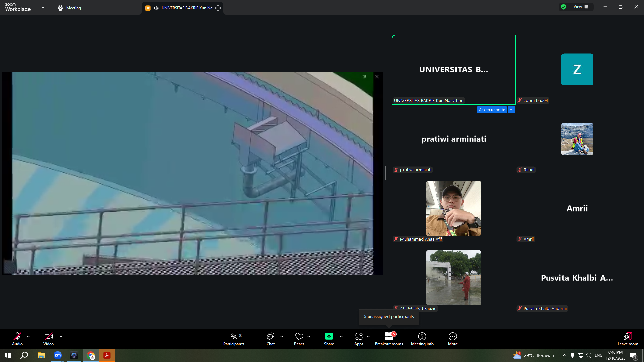Leave the breakout room
The height and width of the screenshot is (362, 644).
(x=628, y=339)
